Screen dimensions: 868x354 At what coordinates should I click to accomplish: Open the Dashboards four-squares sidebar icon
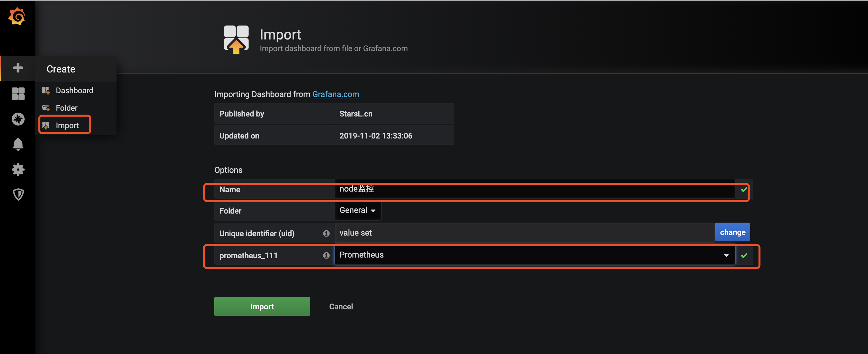tap(18, 94)
